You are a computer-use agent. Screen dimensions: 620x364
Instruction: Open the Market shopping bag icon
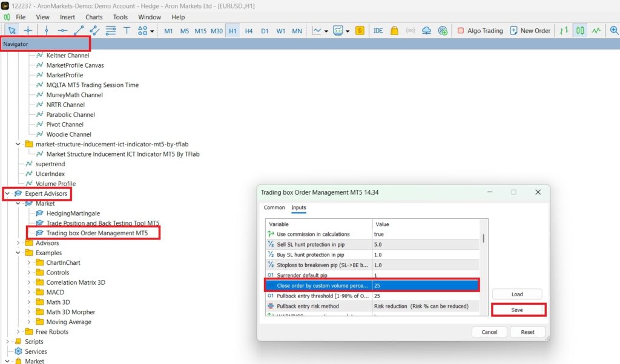394,31
